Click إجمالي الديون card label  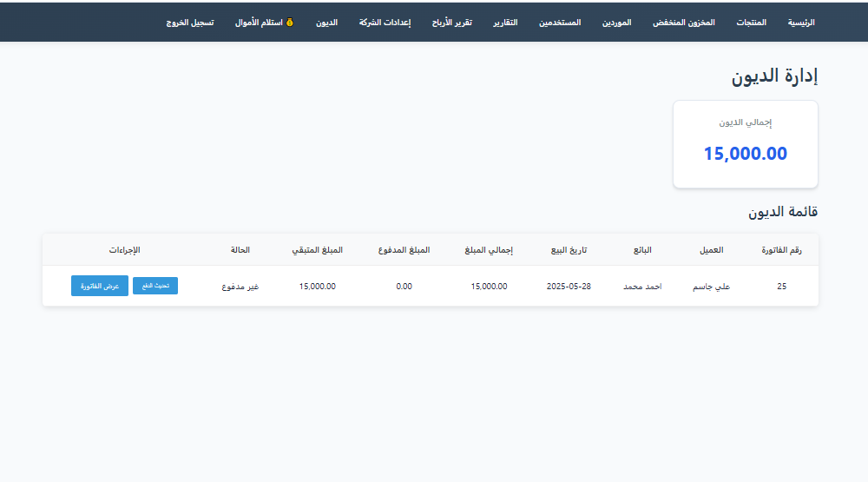tap(745, 122)
